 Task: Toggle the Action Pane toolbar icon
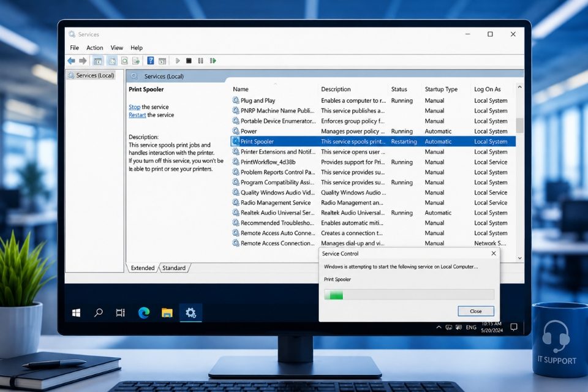pyautogui.click(x=162, y=61)
